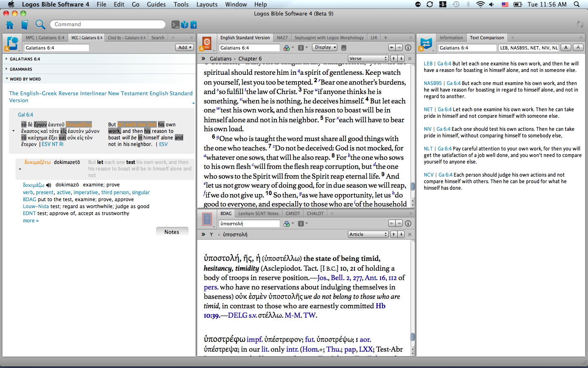Image resolution: width=588 pixels, height=368 pixels.
Task: Click the BDAG panel vertical scrollbar thumb
Action: click(412, 337)
